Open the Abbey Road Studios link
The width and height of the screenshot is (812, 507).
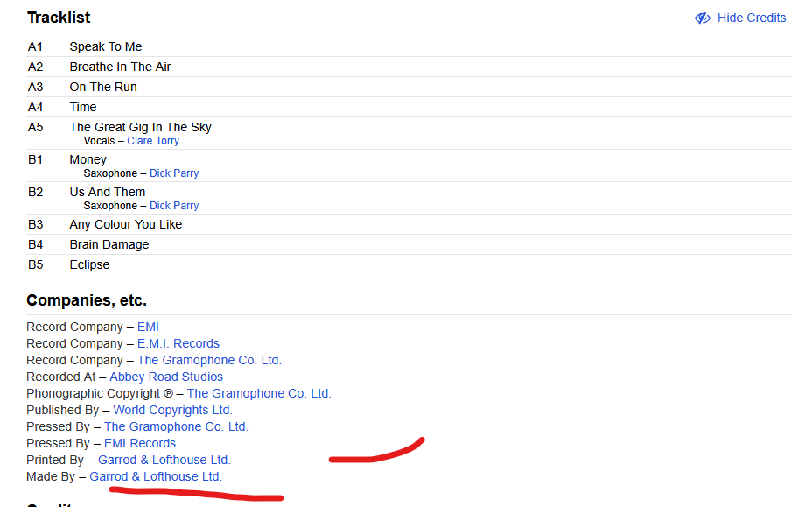pos(166,377)
